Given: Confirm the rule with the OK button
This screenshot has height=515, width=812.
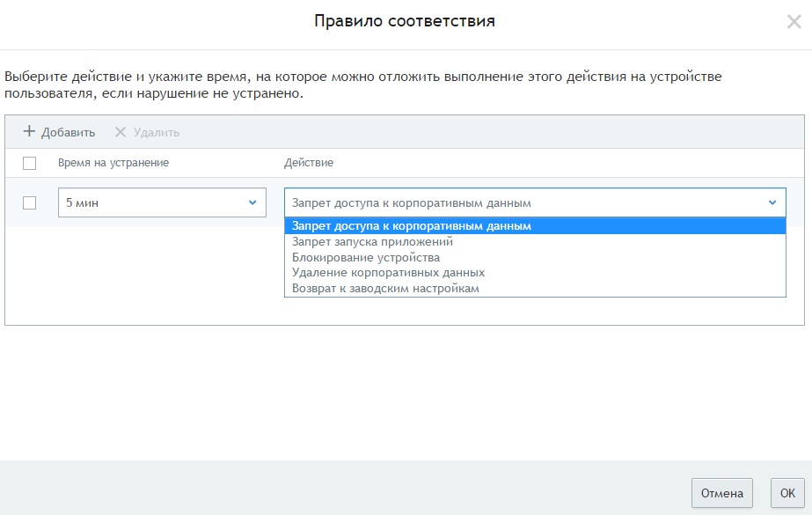Looking at the screenshot, I should coord(787,493).
